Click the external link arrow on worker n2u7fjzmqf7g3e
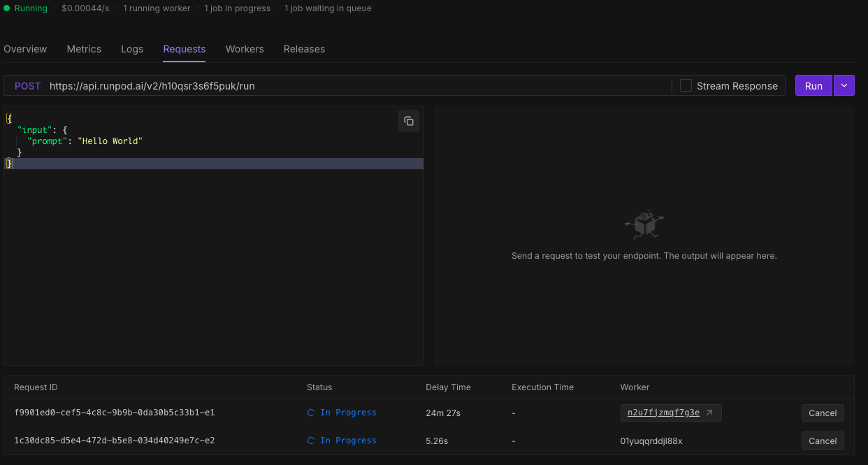This screenshot has height=465, width=868. (710, 413)
